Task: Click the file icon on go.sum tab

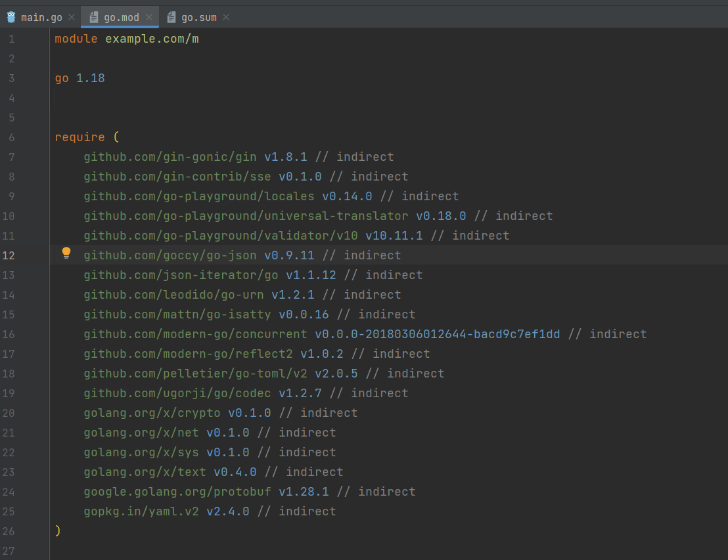Action: point(171,17)
